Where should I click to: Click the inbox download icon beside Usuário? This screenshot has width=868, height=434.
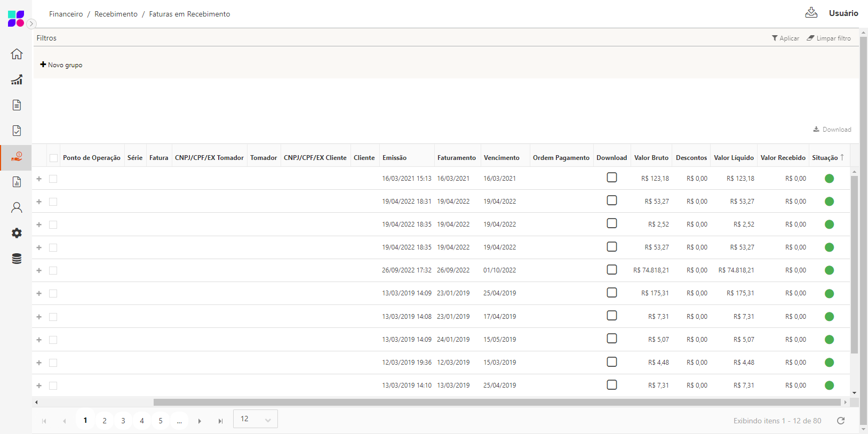pos(811,13)
